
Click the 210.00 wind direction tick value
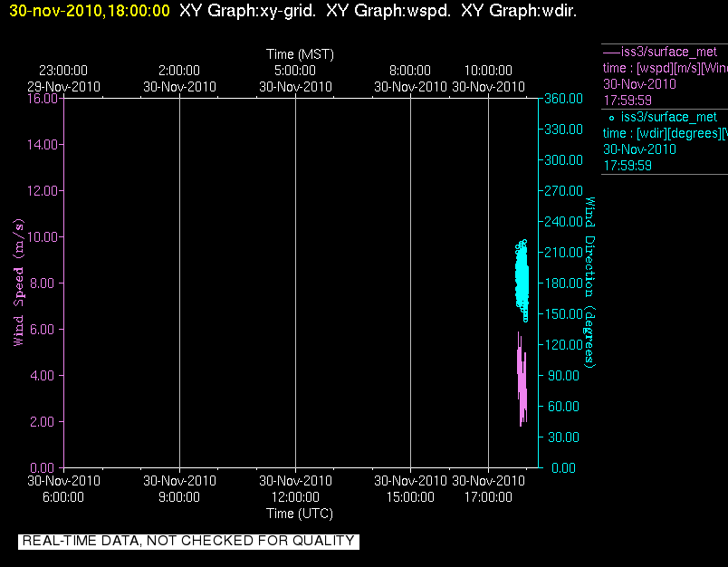[563, 252]
